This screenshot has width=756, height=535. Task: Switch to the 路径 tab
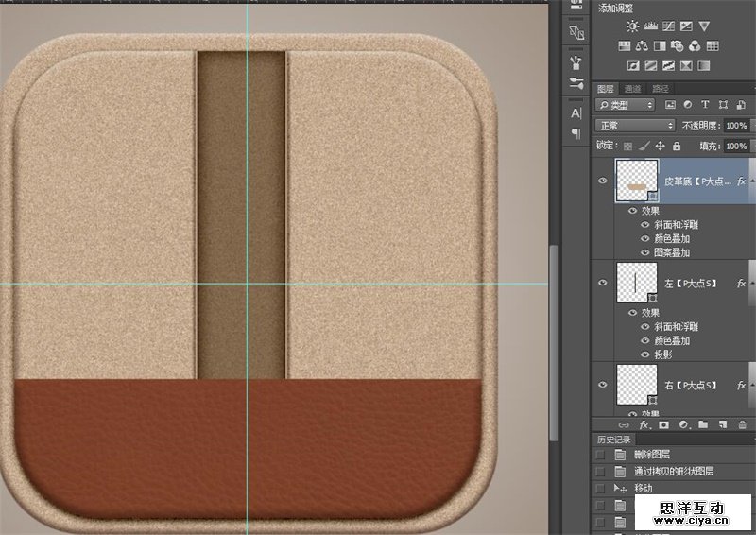[x=661, y=89]
